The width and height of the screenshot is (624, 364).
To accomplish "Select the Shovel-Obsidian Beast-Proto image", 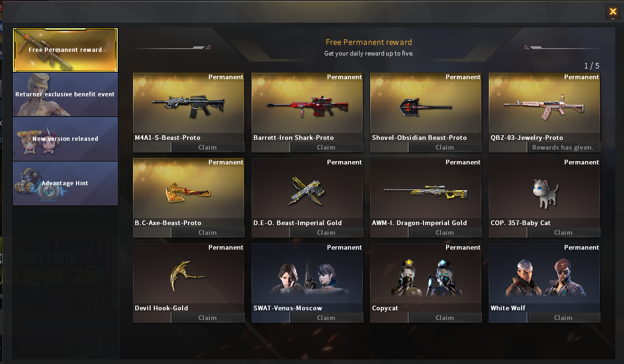I will click(425, 107).
